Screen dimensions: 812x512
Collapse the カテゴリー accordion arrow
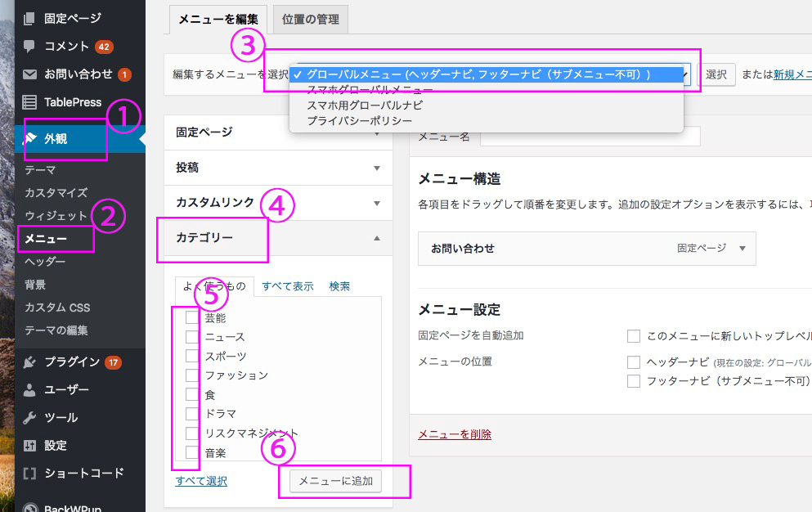click(x=377, y=238)
